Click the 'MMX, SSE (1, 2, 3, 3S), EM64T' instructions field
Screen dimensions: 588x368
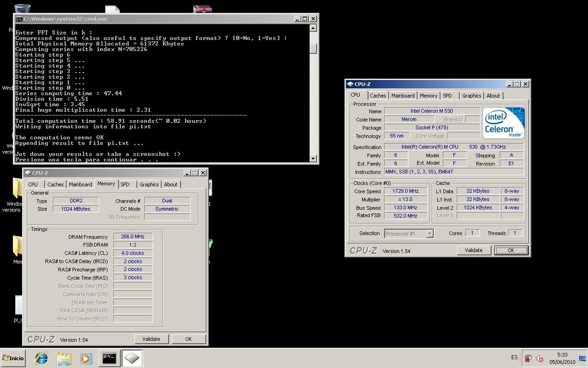[454, 172]
